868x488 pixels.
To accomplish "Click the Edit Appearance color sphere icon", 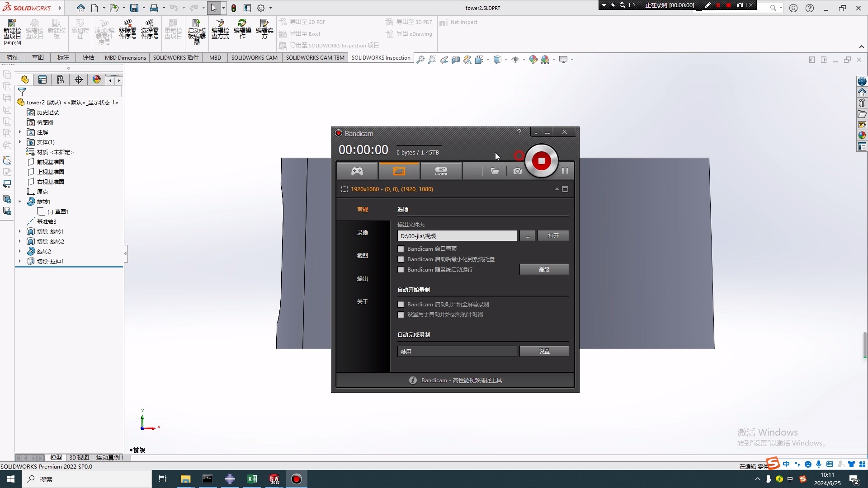I will (533, 60).
